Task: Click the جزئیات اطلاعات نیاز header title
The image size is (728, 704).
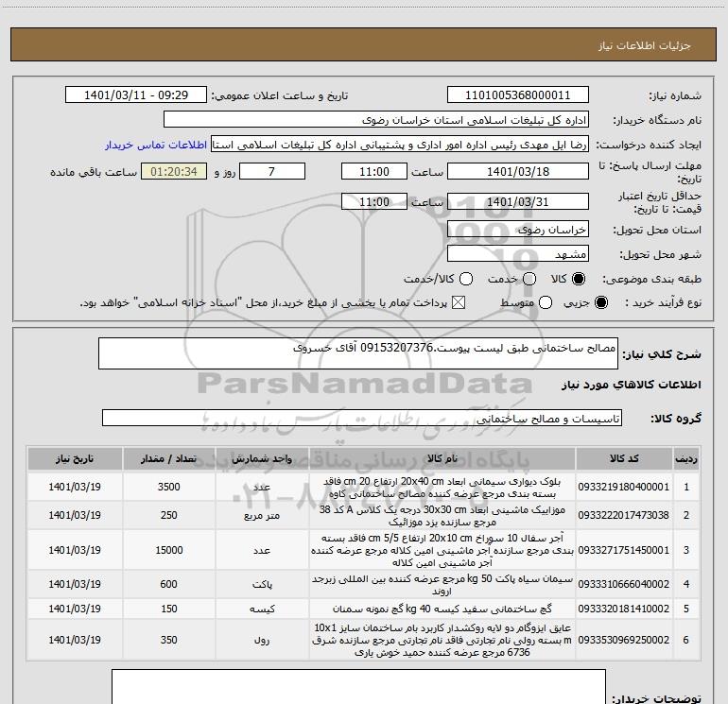Action: click(645, 45)
